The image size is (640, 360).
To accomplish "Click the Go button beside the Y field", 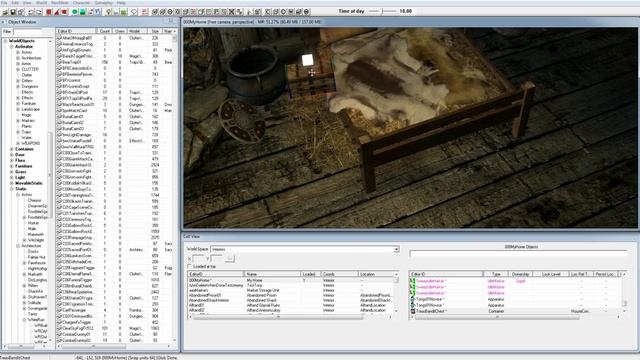I will point(230,259).
